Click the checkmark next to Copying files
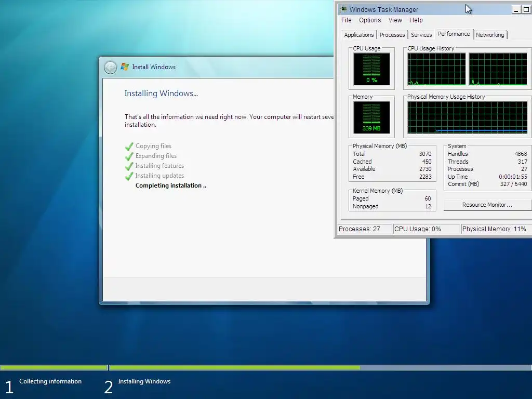 coord(129,147)
